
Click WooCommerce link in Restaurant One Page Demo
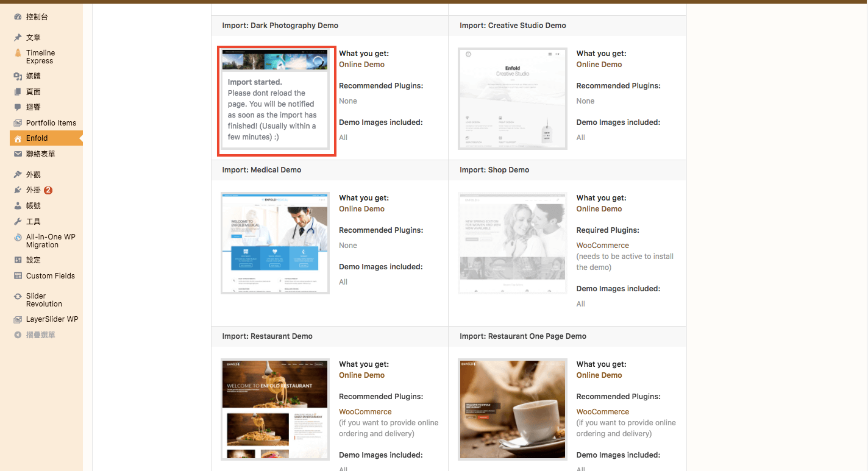point(603,412)
